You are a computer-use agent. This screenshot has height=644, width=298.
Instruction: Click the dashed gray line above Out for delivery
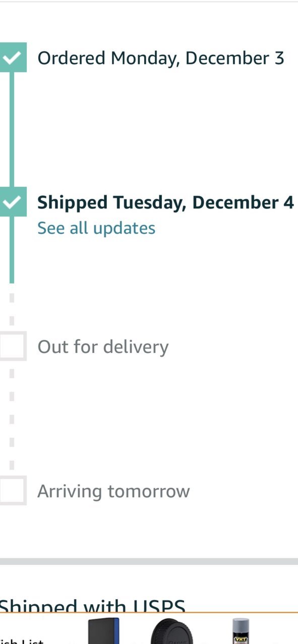[x=12, y=309]
